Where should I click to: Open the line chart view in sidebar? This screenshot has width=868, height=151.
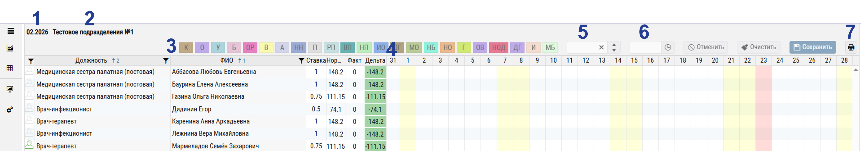tap(10, 48)
